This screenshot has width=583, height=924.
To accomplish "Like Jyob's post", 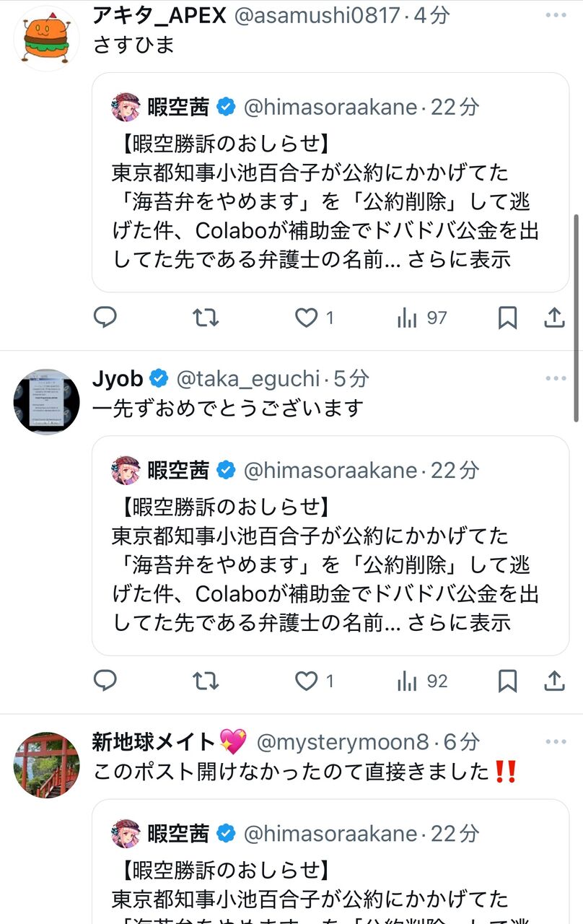I will pyautogui.click(x=307, y=681).
